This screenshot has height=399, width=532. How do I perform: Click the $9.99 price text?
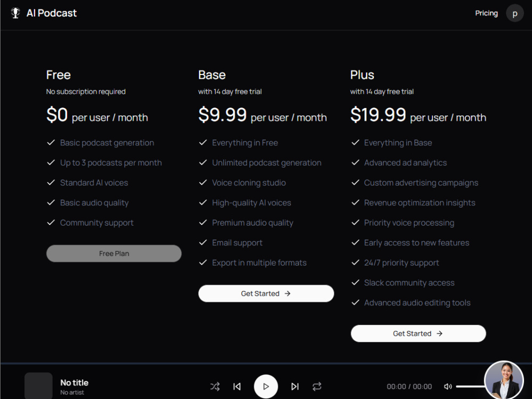coord(222,115)
